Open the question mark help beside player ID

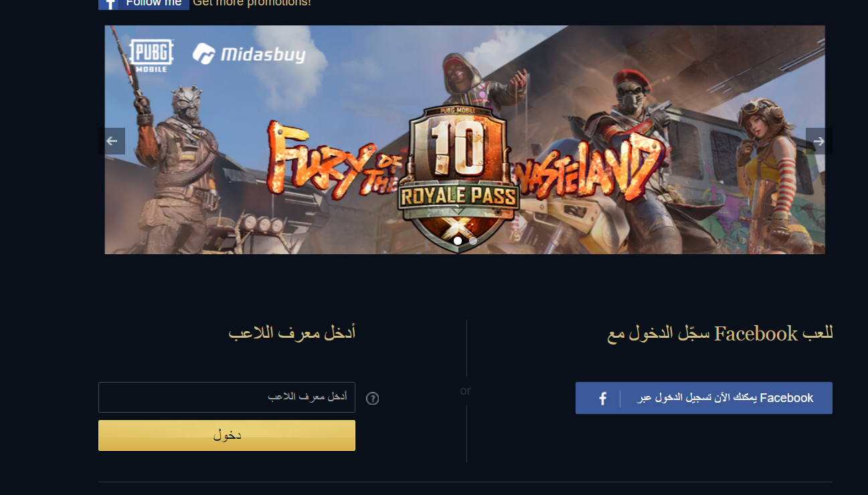pyautogui.click(x=373, y=399)
